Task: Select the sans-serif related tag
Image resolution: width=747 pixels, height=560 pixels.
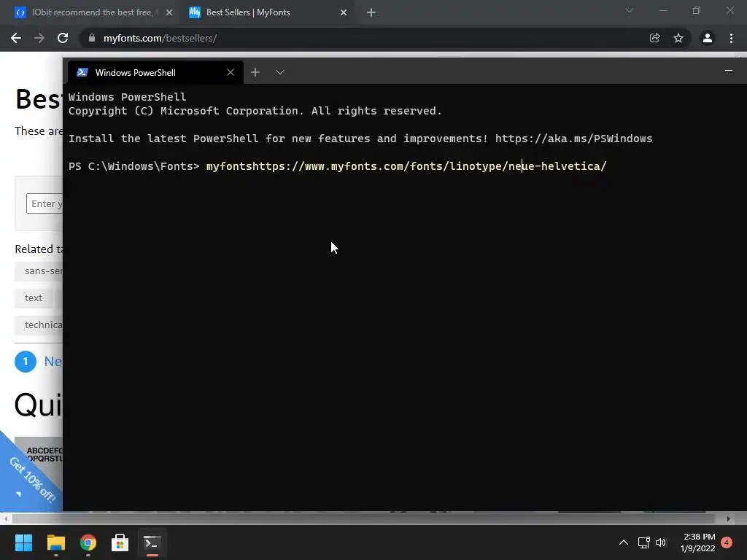Action: 39,271
